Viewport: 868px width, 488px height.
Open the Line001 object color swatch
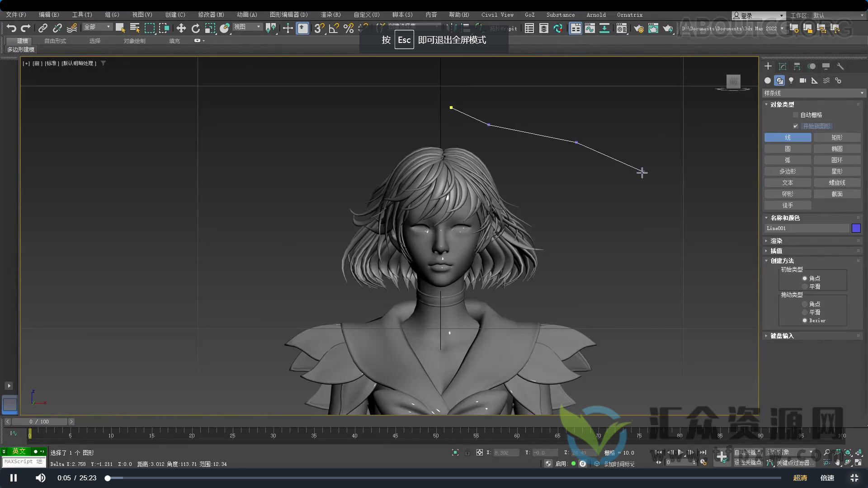(856, 228)
